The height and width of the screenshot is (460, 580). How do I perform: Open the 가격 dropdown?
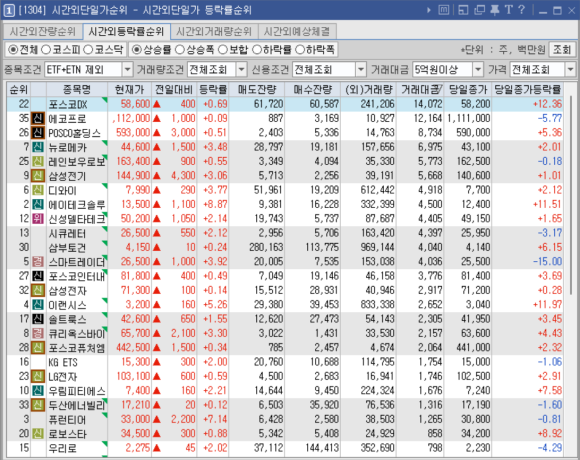[x=543, y=70]
